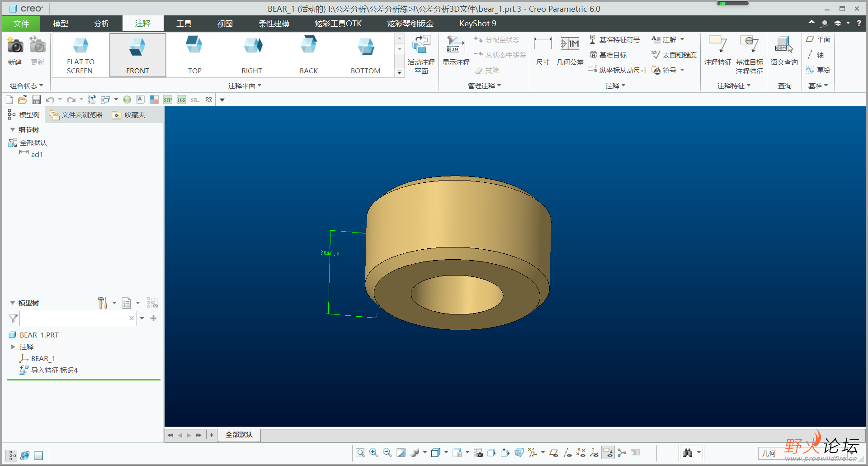
Task: Toggle datum point display eye icon
Action: 581,452
